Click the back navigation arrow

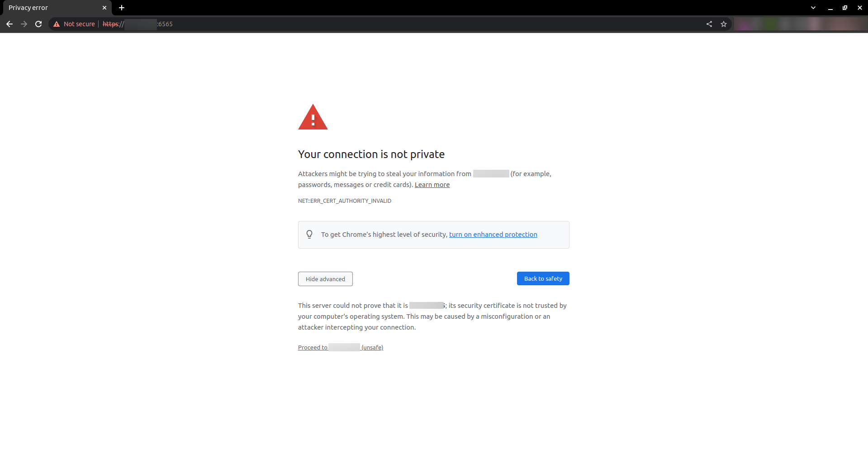click(9, 24)
